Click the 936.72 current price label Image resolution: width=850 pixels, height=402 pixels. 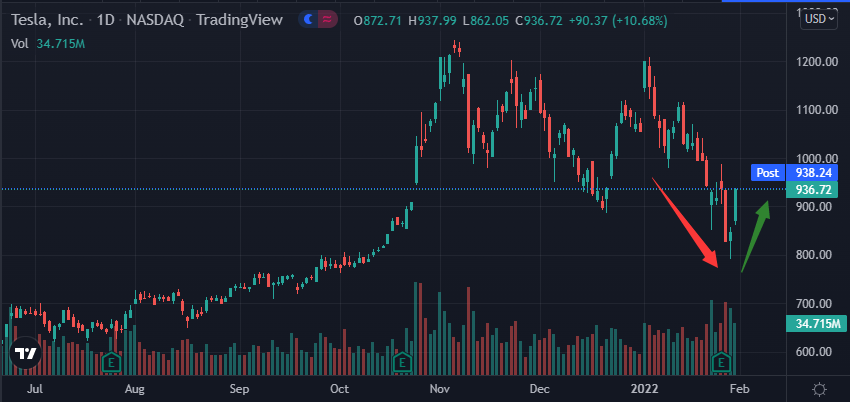[x=812, y=189]
